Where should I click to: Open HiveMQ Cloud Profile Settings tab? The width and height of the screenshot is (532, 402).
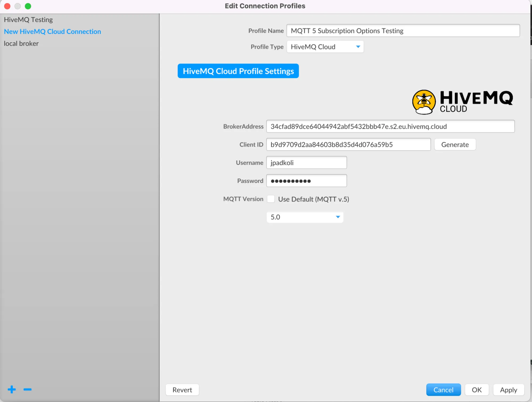(x=238, y=71)
